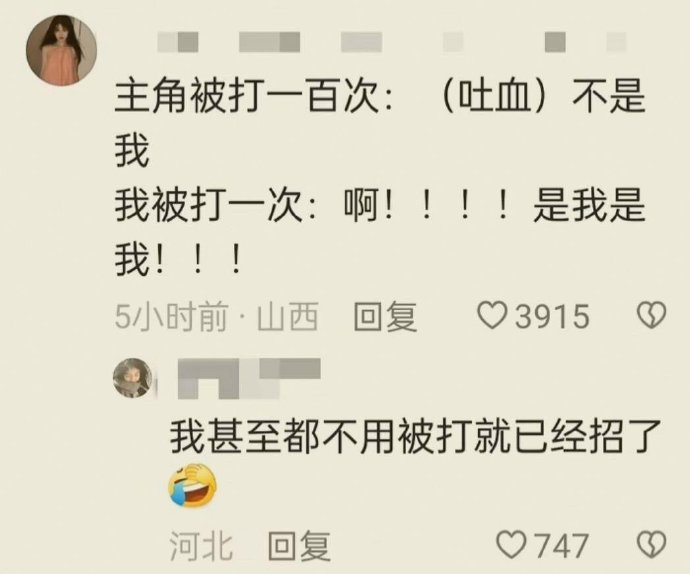690x574 pixels.
Task: Tap reply text 我甚至都不用被打就已经招了
Action: (415, 436)
